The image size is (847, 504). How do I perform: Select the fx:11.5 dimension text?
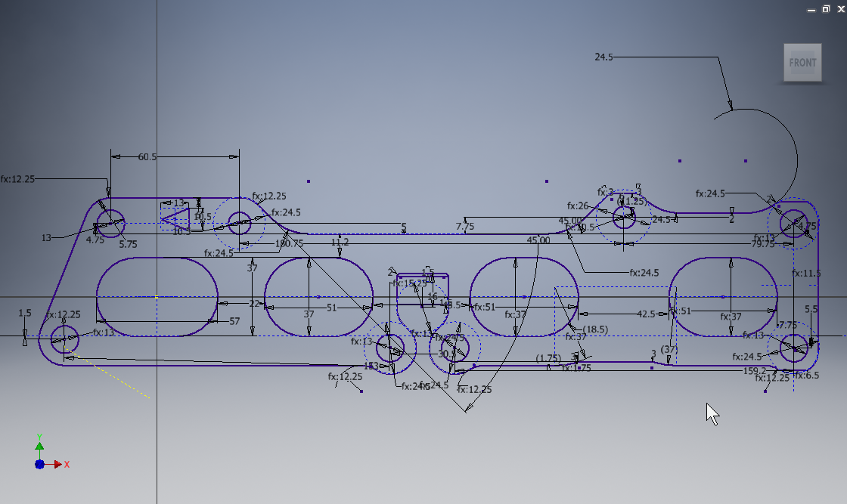click(806, 273)
